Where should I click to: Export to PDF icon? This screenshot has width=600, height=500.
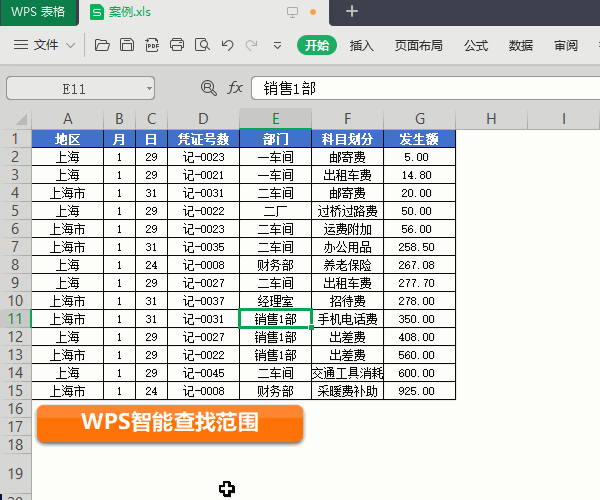tap(152, 45)
